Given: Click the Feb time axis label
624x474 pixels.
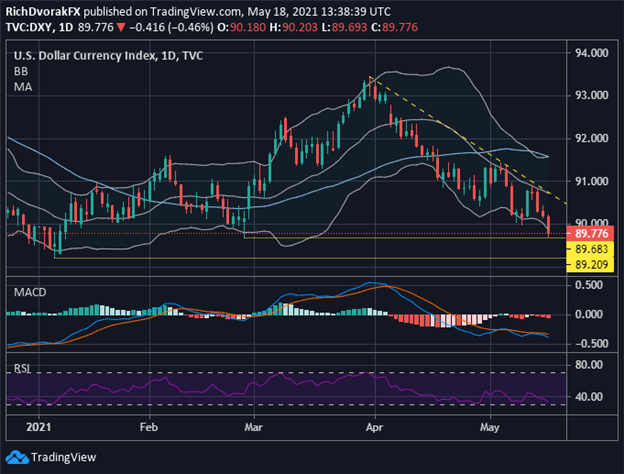Looking at the screenshot, I should [x=149, y=427].
